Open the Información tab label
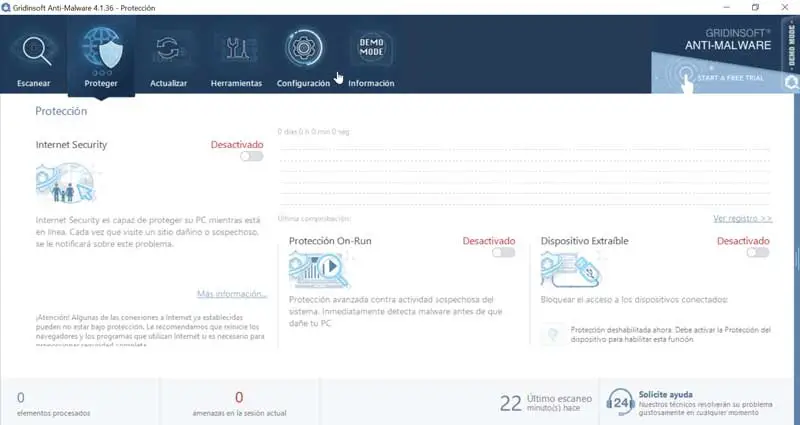This screenshot has height=425, width=800. 371,83
